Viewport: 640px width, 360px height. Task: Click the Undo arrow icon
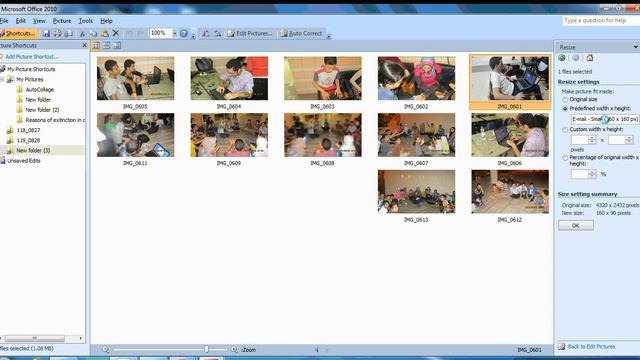(x=129, y=33)
